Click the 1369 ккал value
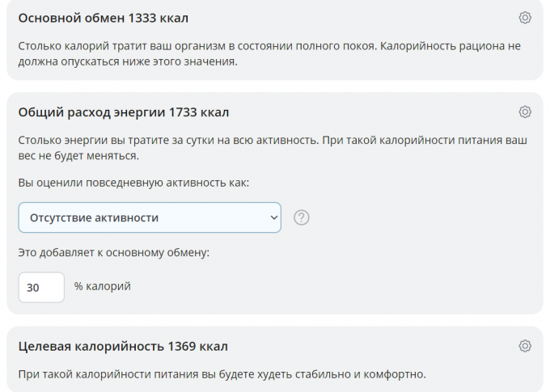The image size is (550, 392). coord(197,347)
